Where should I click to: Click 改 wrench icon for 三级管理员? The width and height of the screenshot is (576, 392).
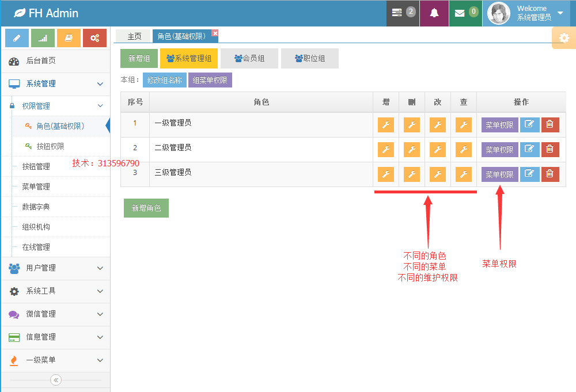[438, 174]
